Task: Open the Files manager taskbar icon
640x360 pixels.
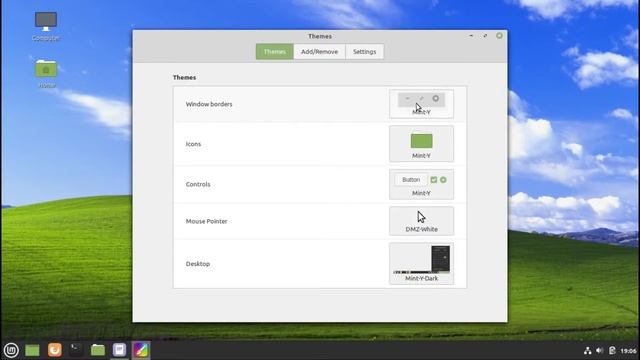Action: pos(98,350)
